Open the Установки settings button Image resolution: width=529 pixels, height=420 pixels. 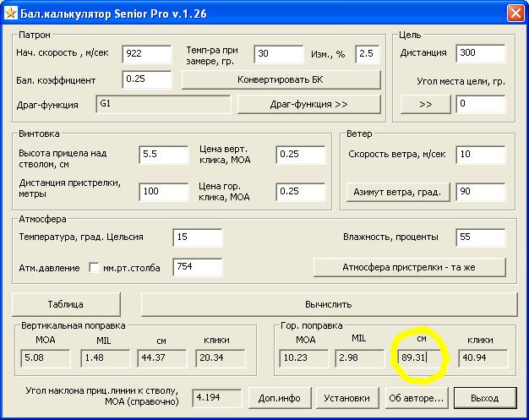[x=346, y=397]
